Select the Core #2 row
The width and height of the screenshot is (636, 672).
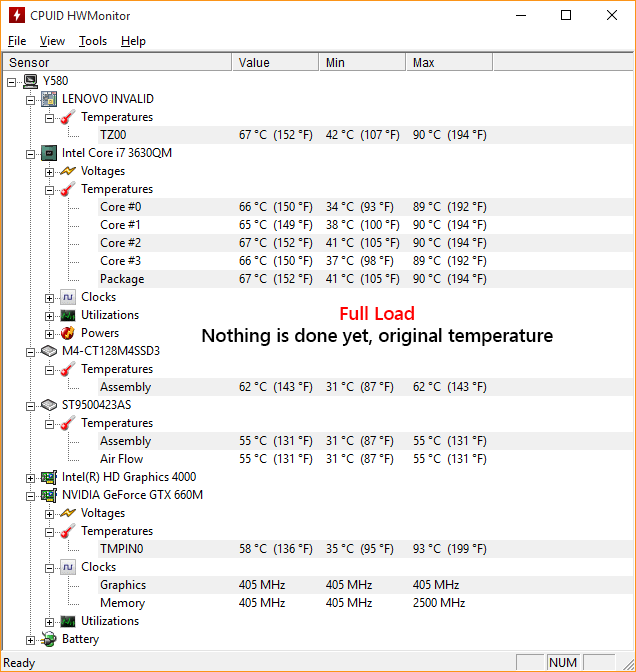click(366, 243)
